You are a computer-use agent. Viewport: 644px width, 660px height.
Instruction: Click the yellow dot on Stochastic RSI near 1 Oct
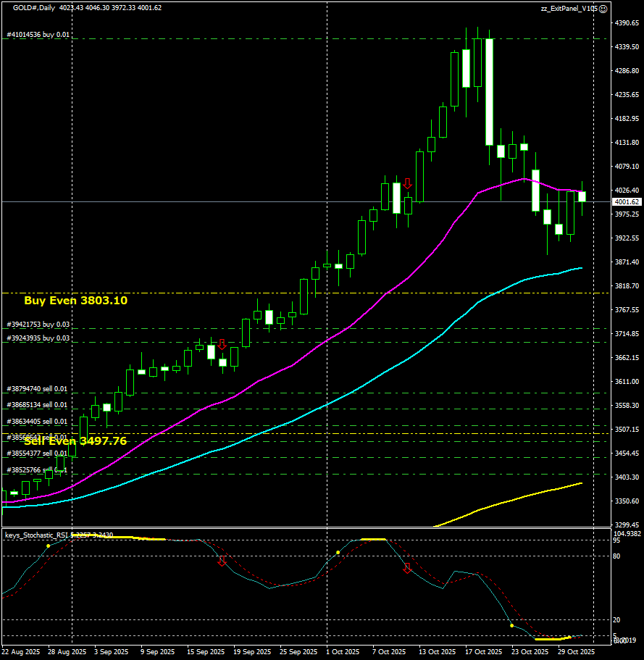[338, 553]
